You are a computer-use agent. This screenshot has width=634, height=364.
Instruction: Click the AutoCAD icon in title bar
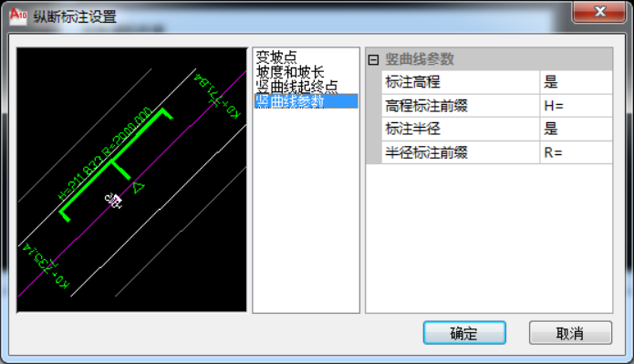tap(18, 16)
